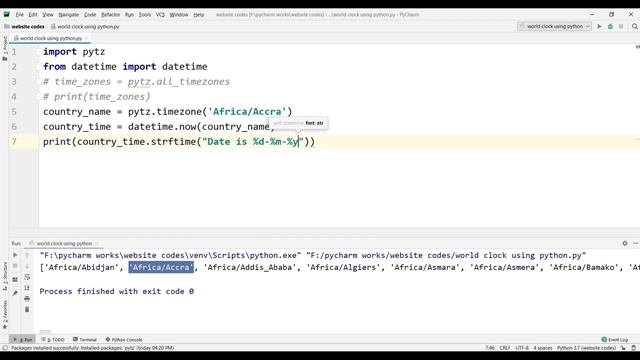Click the commented '# print(time_zones)' line

97,97
